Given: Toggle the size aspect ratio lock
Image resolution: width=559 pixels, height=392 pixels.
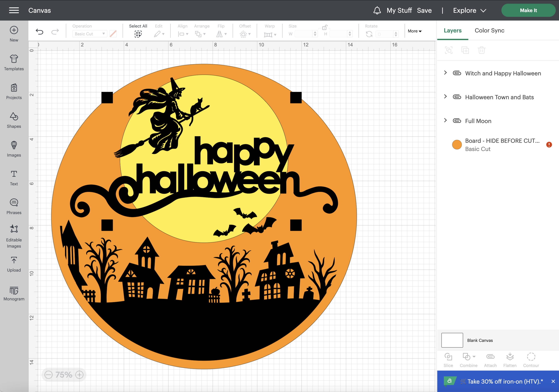Looking at the screenshot, I should (325, 27).
